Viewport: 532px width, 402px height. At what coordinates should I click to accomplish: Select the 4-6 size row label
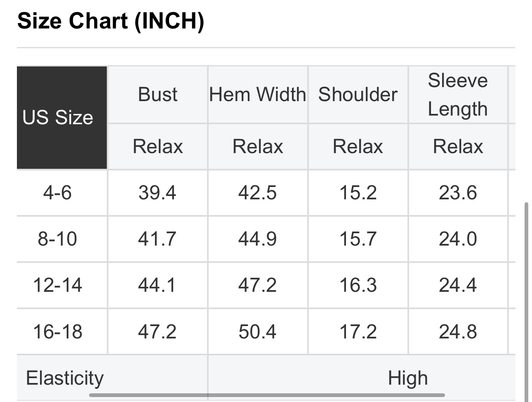[58, 193]
